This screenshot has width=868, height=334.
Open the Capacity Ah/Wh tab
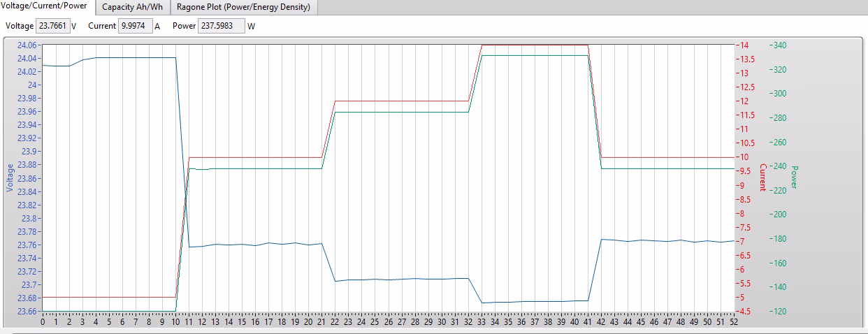tap(132, 7)
